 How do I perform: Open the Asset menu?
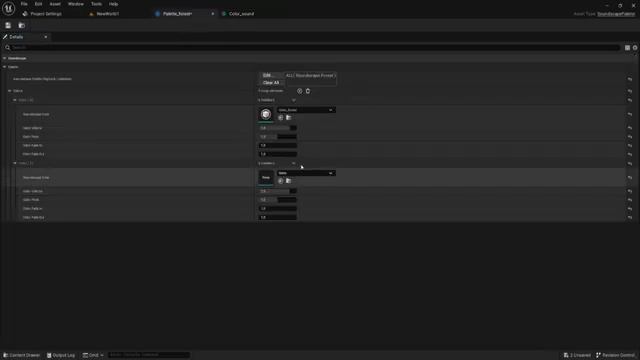pos(55,4)
